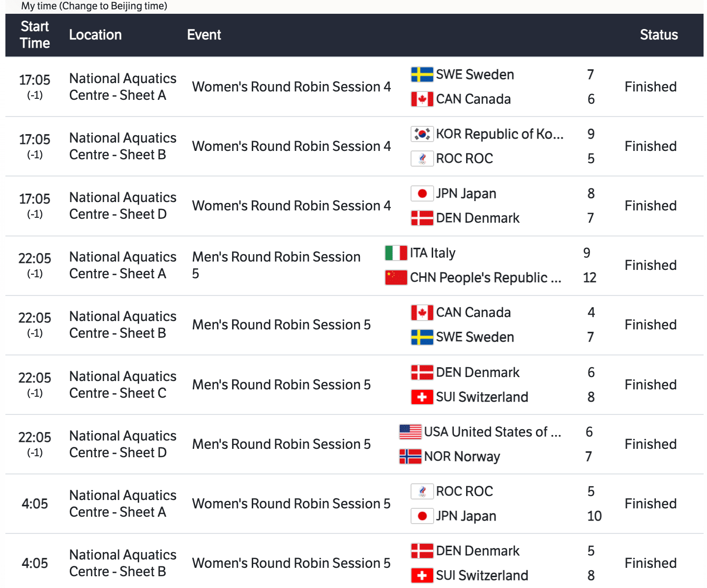This screenshot has height=588, width=707.
Task: Open the Italy vs China Men's Session 5 event
Action: [276, 265]
